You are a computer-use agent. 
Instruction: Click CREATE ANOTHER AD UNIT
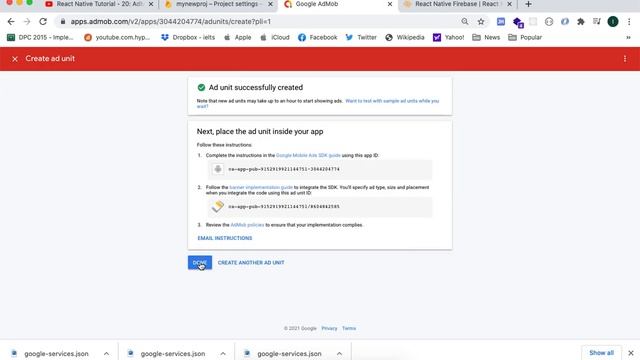251,262
